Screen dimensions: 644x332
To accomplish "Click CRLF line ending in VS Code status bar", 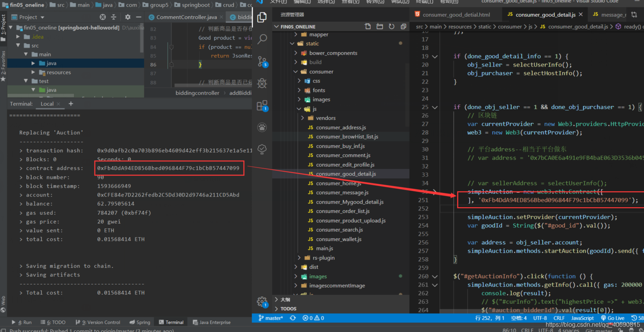I will pyautogui.click(x=559, y=318).
